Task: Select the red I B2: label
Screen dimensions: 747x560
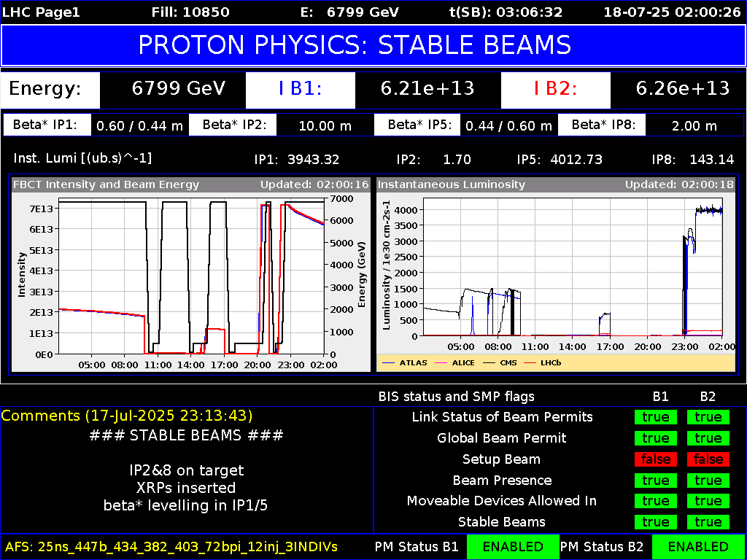Action: 555,90
